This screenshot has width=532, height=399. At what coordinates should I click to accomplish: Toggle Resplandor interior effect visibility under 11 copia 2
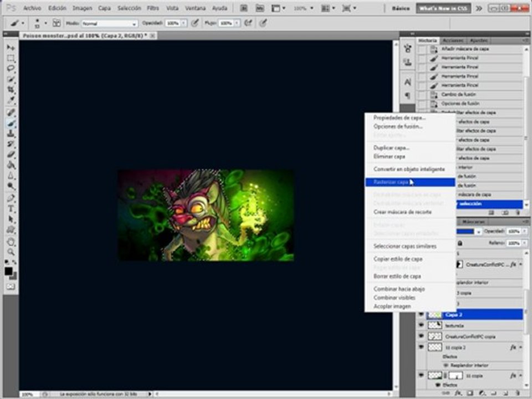tap(446, 365)
